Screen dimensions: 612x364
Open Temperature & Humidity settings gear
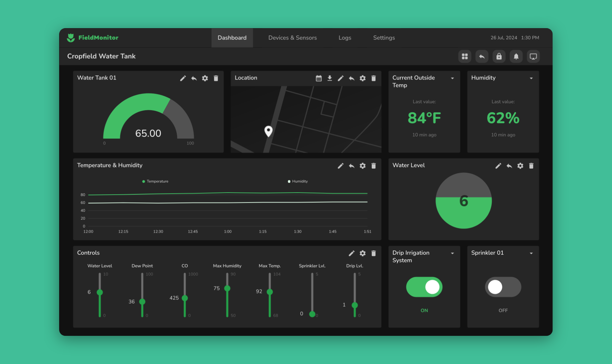363,166
